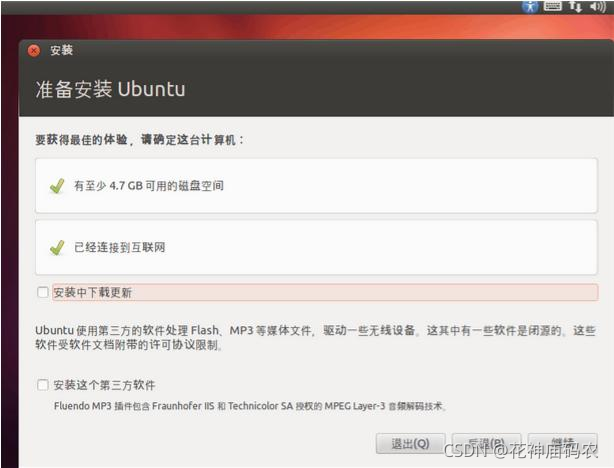Open the sound volume indicator
This screenshot has width=614, height=468.
(598, 6)
